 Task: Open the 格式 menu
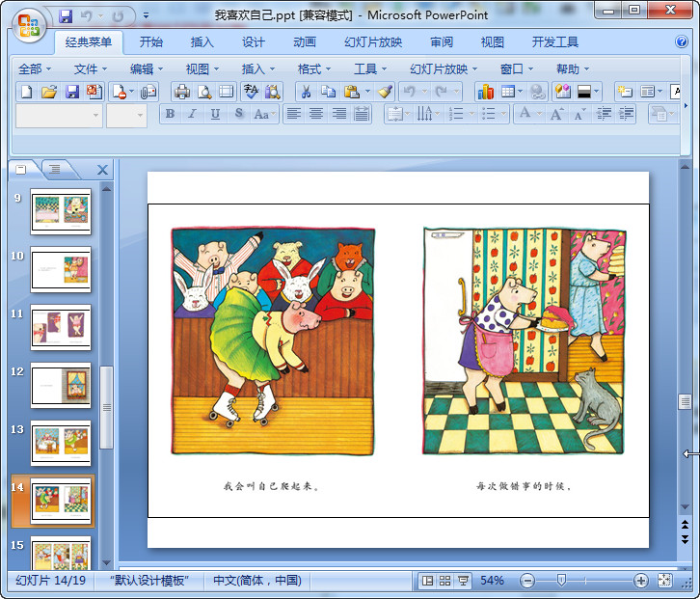coord(314,69)
